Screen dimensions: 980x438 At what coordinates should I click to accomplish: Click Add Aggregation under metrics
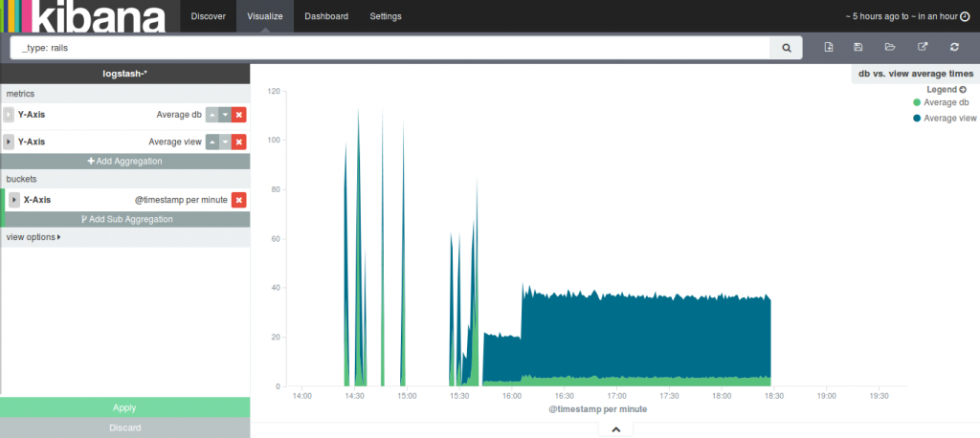point(124,162)
